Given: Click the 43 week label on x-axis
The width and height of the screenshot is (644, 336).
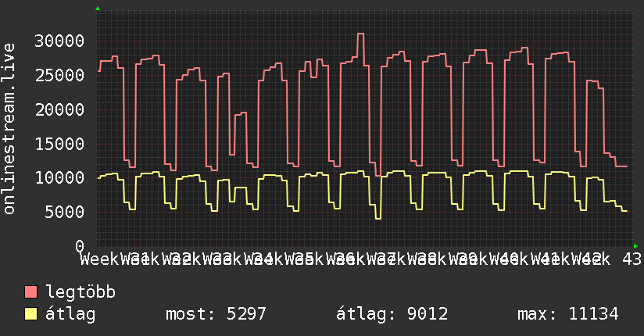Looking at the screenshot, I should 631,259.
